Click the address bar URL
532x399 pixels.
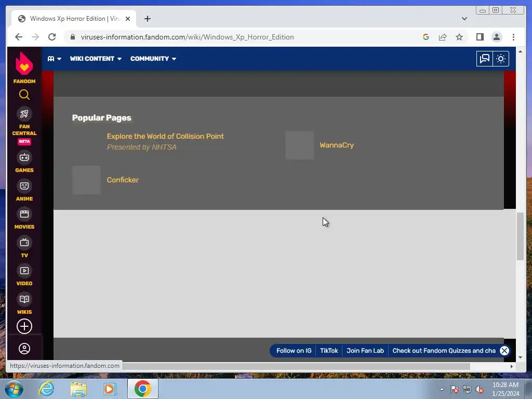click(x=187, y=37)
